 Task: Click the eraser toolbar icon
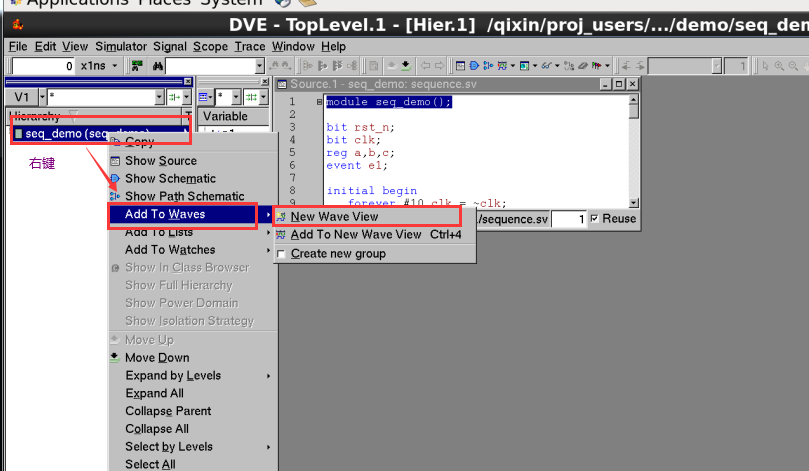point(583,66)
